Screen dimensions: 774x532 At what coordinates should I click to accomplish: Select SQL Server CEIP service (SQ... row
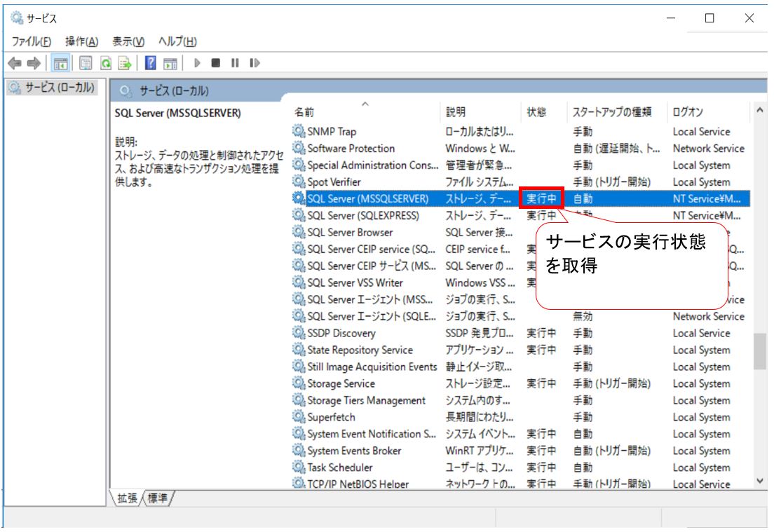[521, 250]
